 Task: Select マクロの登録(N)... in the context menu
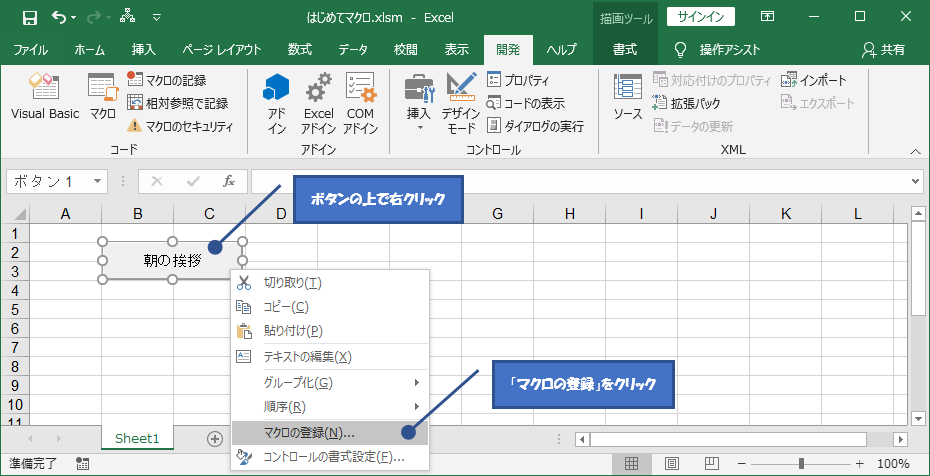click(x=329, y=433)
